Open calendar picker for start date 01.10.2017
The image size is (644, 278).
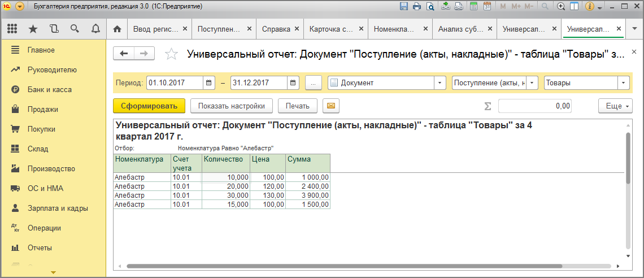[209, 82]
